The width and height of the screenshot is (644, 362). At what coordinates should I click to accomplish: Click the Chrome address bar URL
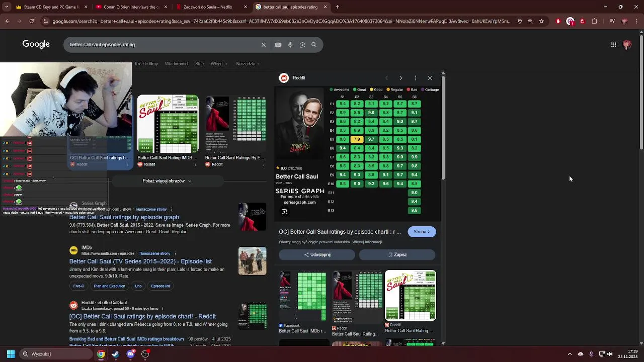[x=282, y=21]
